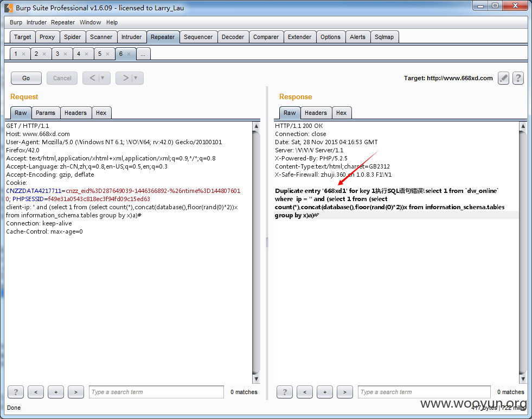This screenshot has width=532, height=419.
Task: Show response Headers view
Action: (x=316, y=113)
